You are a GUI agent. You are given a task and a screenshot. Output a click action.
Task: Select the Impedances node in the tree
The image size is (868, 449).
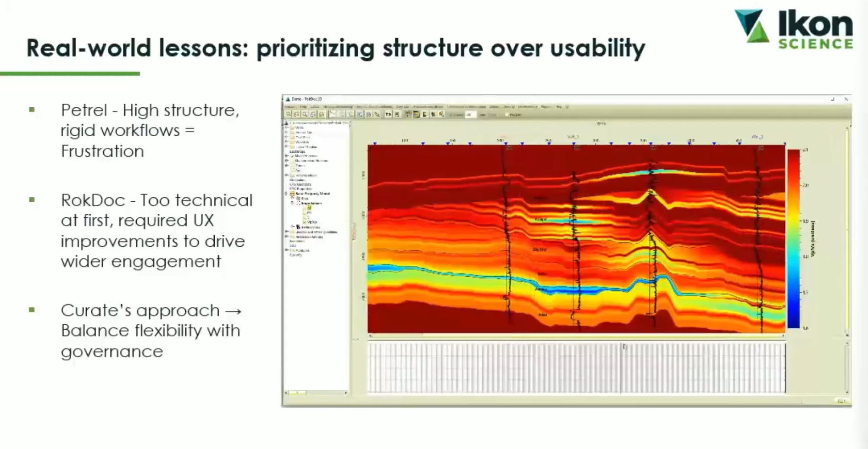pos(311,203)
